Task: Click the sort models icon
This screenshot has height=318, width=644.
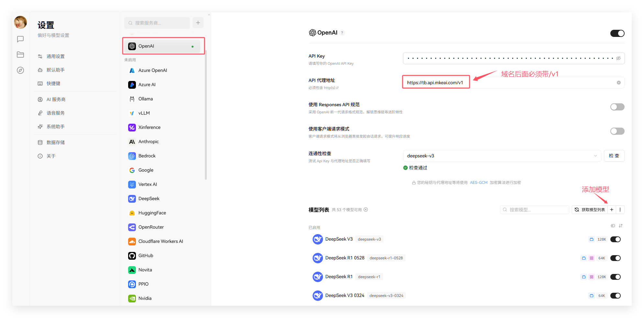Action: pos(621,226)
